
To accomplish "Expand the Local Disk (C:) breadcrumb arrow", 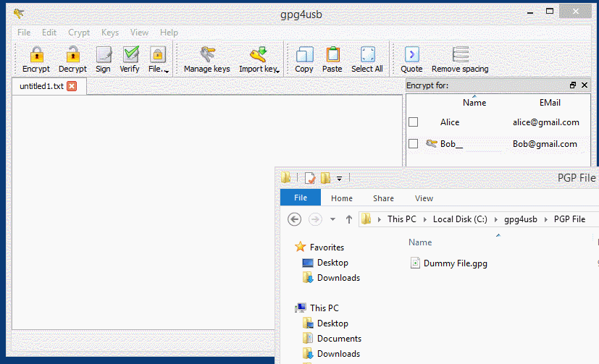I will click(496, 219).
